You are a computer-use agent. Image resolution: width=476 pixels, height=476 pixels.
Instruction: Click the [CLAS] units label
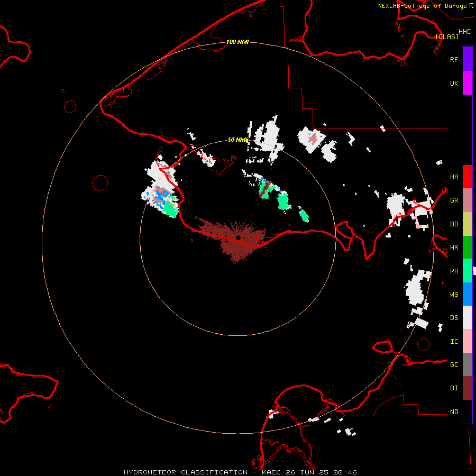tap(447, 36)
